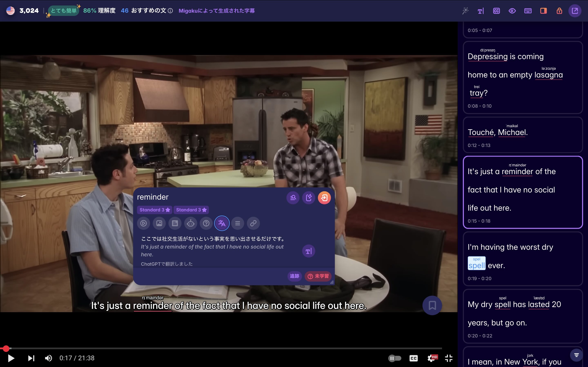588x367 pixels.
Task: Click the 追跡 button in the popup
Action: click(294, 276)
